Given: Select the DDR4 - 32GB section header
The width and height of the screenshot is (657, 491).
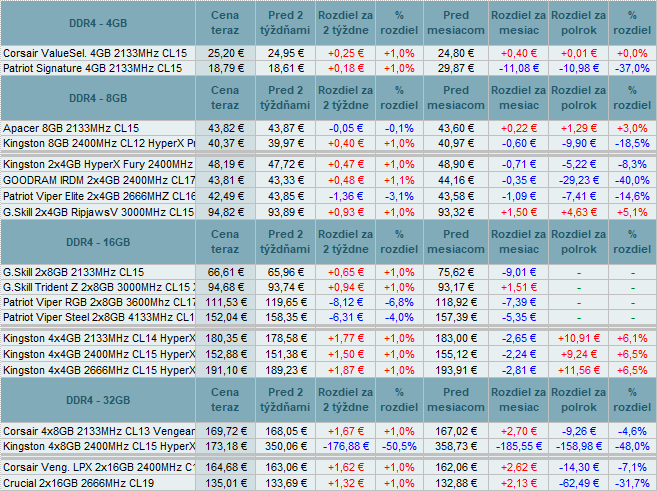Looking at the screenshot, I should pos(98,400).
